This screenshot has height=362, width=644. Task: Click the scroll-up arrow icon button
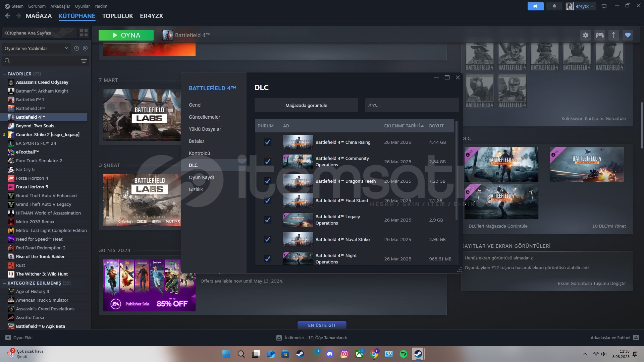[x=614, y=35]
